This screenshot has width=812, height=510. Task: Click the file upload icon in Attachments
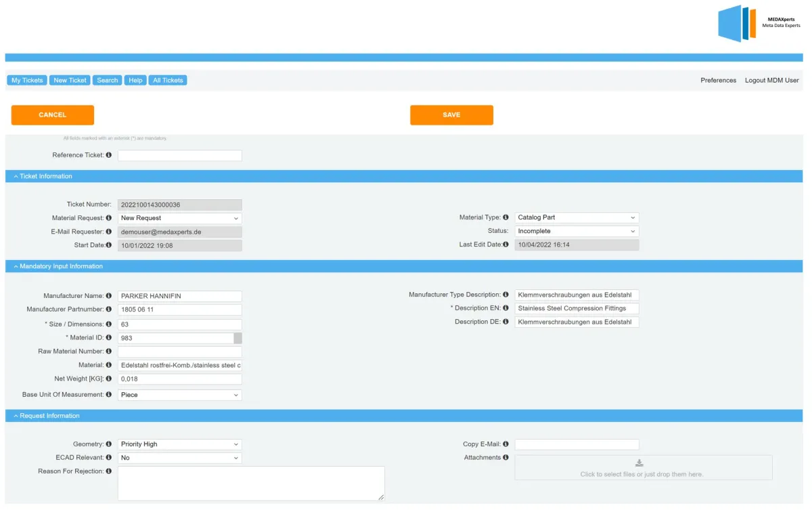coord(639,463)
